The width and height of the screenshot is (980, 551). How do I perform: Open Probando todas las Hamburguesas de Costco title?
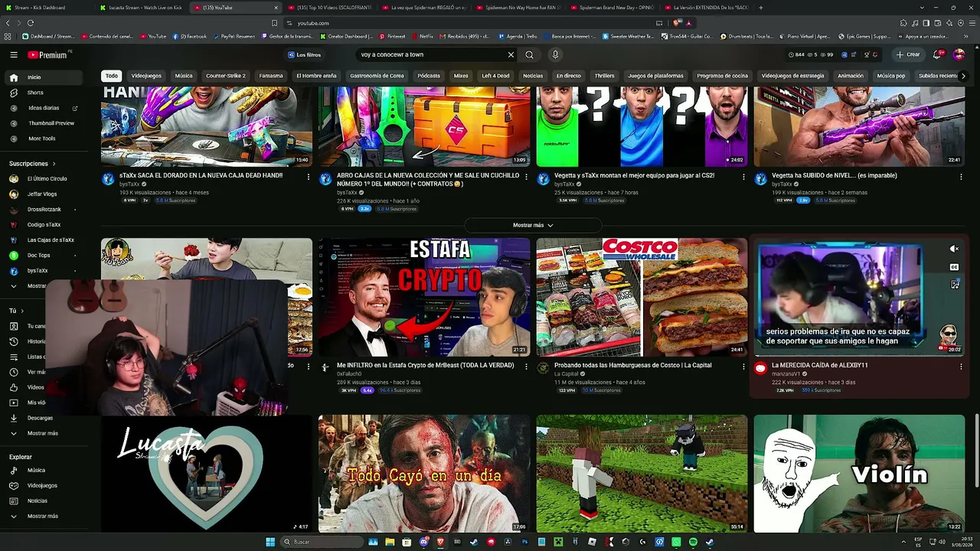632,366
